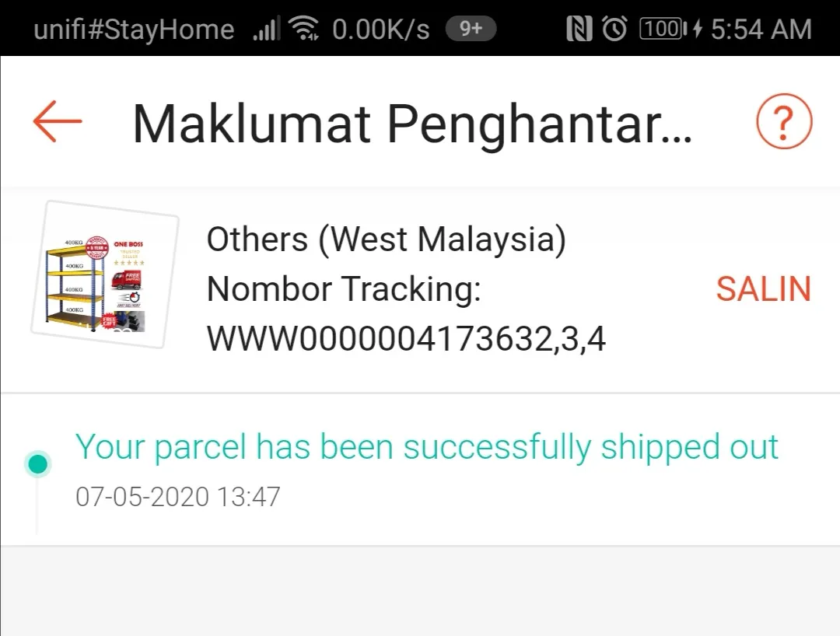Open the help question mark icon
This screenshot has height=636, width=840.
pyautogui.click(x=784, y=121)
